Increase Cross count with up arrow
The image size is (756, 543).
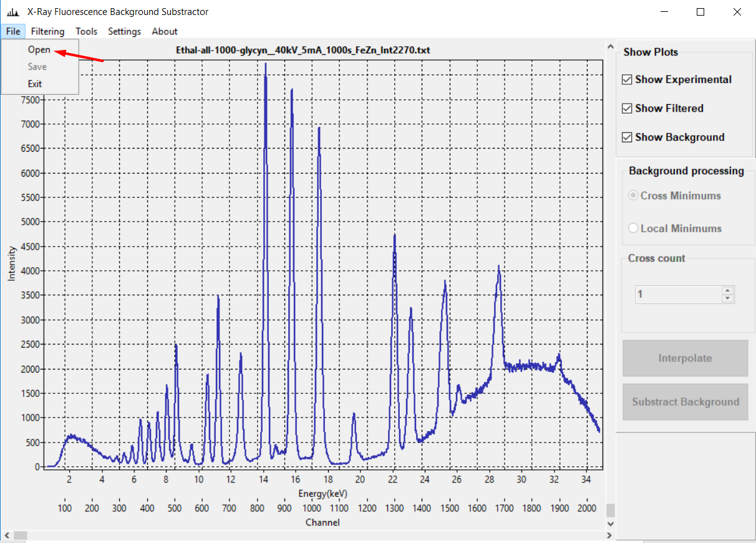click(x=727, y=290)
